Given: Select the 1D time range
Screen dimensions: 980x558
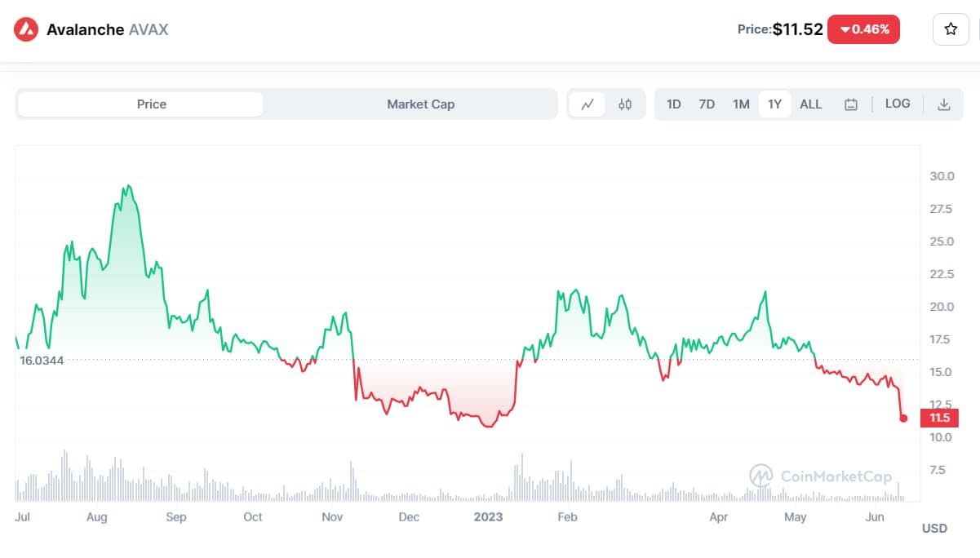Looking at the screenshot, I should (x=674, y=104).
